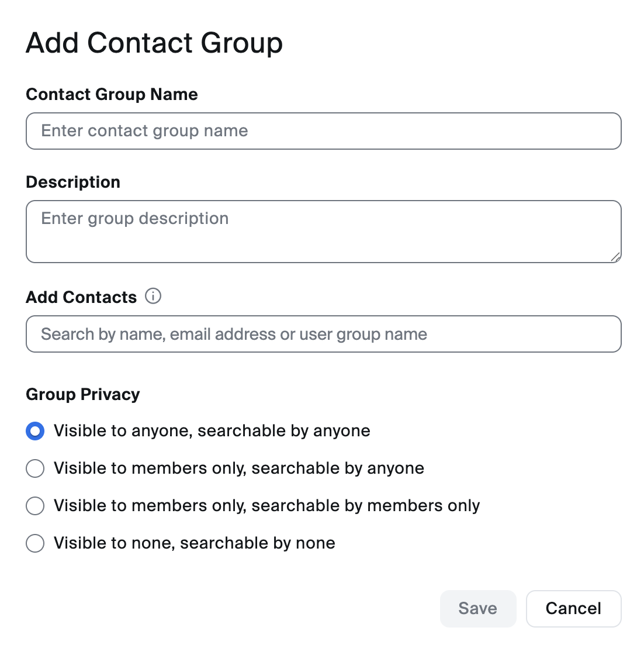Click the 'members only, searchable by anyone' text
The image size is (644, 648).
point(278,468)
